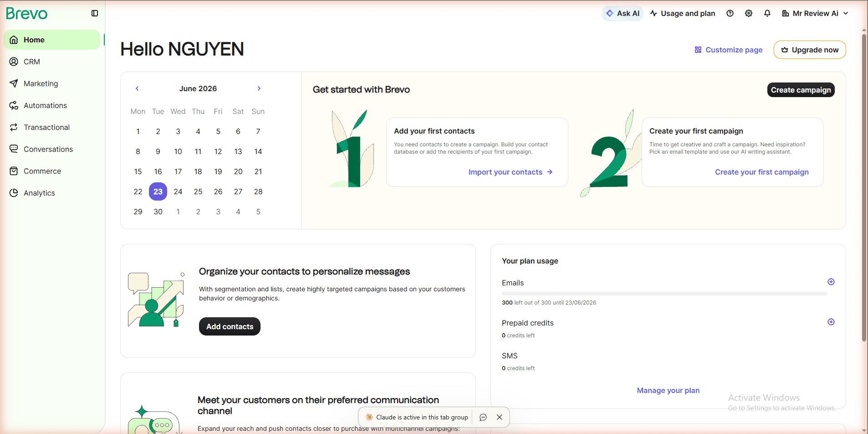Screen dimensions: 868x434
Task: Open the help question mark icon
Action: 730,13
